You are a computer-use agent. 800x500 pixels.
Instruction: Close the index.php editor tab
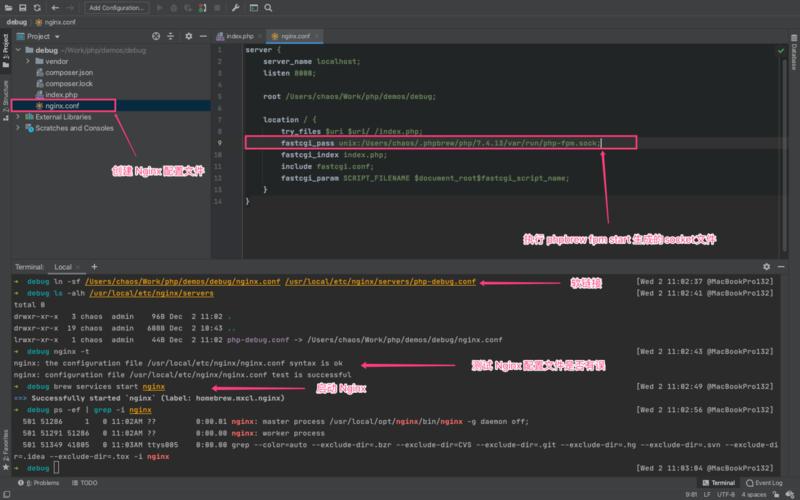point(260,36)
